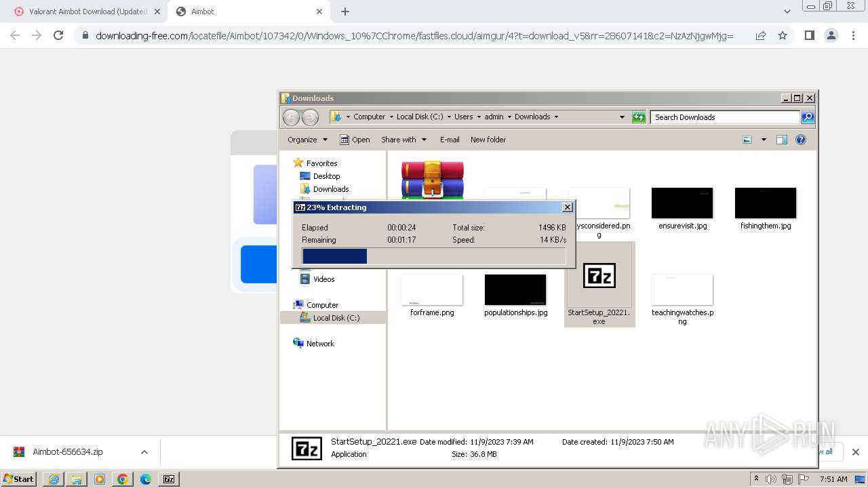This screenshot has width=868, height=488.
Task: Click the extraction progress bar
Action: 433,256
